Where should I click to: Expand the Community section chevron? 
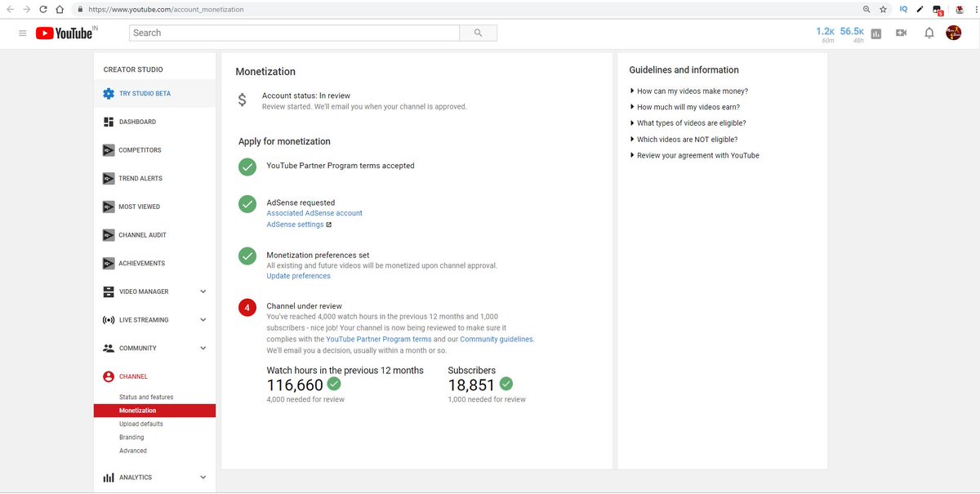(203, 348)
